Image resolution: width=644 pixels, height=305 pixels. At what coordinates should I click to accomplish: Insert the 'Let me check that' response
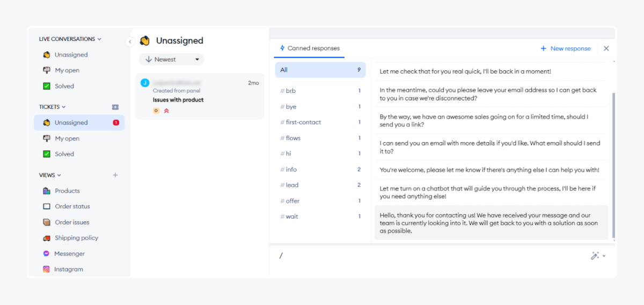(x=491, y=71)
